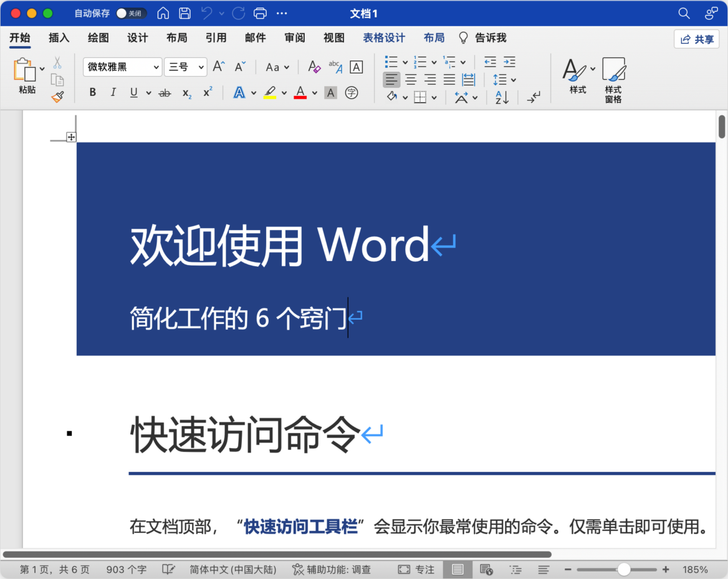Image resolution: width=728 pixels, height=579 pixels.
Task: Search the document with the magnifier icon
Action: (x=684, y=13)
